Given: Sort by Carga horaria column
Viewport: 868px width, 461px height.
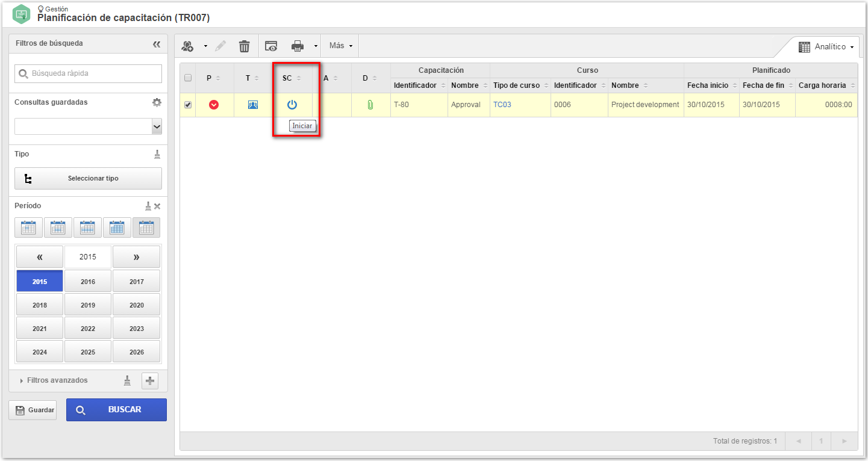Looking at the screenshot, I should pos(826,85).
